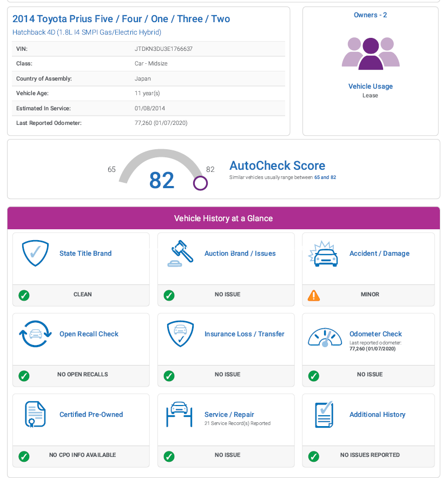The height and width of the screenshot is (478, 448).
Task: Click the MINOR status text
Action: [x=370, y=295]
